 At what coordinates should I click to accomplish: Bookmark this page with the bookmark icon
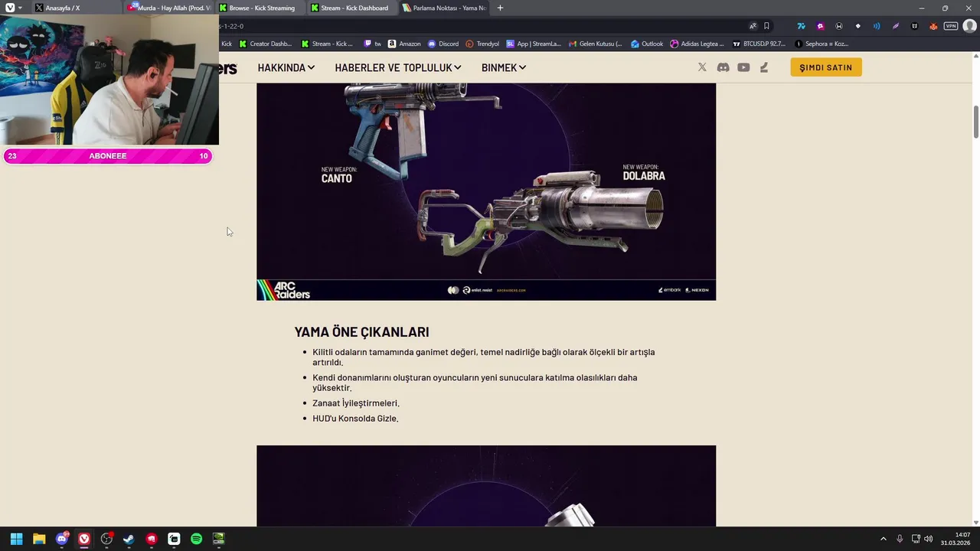[x=766, y=26]
